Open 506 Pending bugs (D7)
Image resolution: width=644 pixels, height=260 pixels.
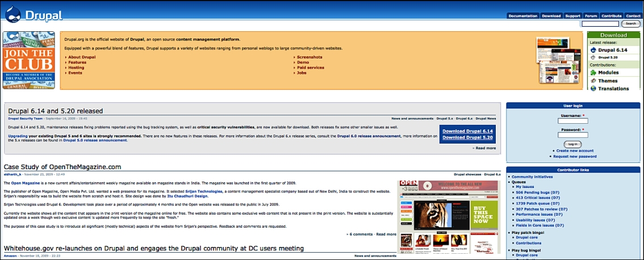(538, 192)
